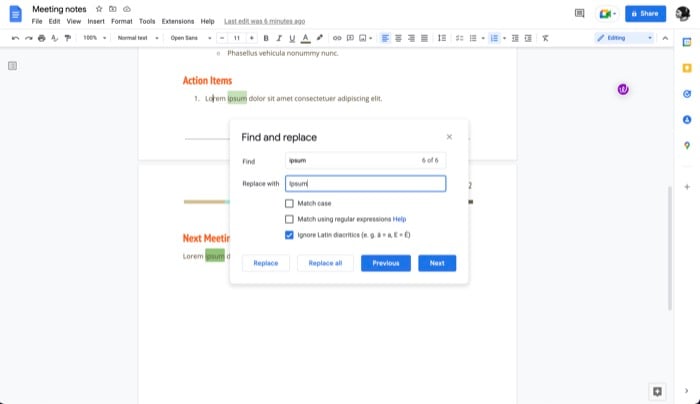Open the text color picker
This screenshot has height=404, width=700.
(305, 38)
